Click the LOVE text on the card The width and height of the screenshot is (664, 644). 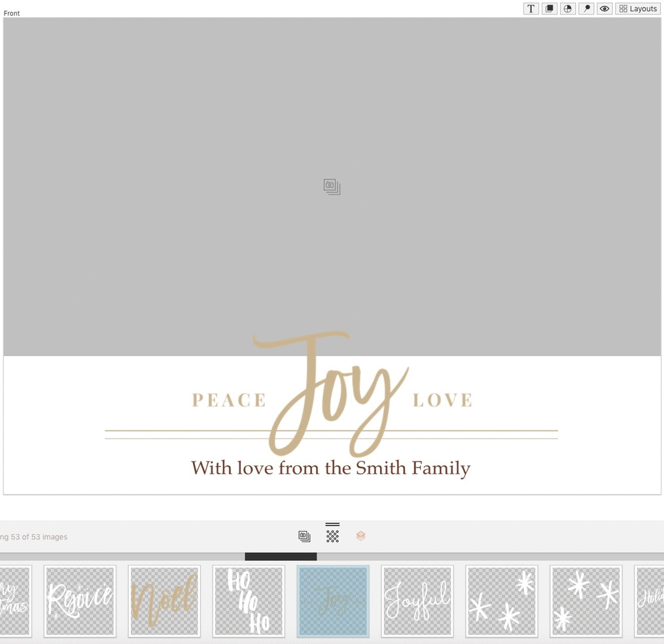coord(442,401)
